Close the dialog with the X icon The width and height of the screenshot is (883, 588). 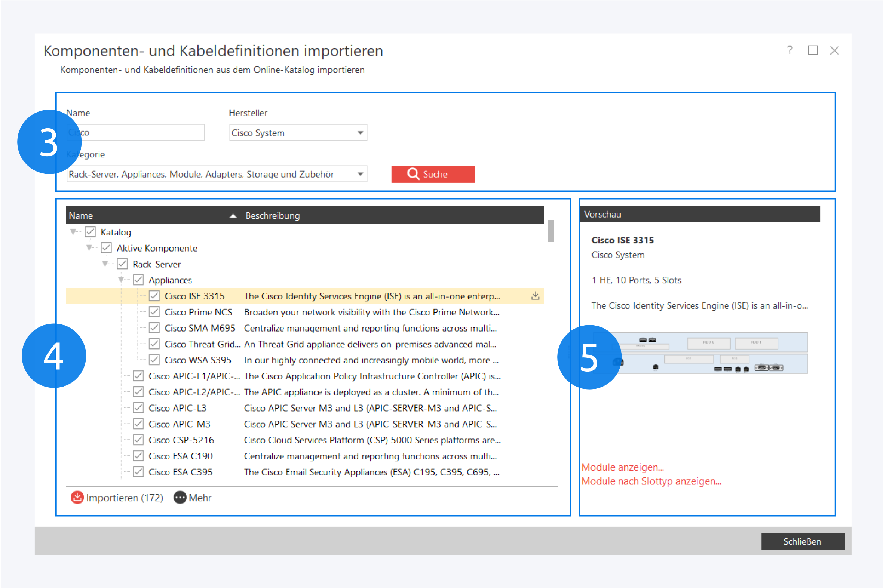pyautogui.click(x=834, y=50)
